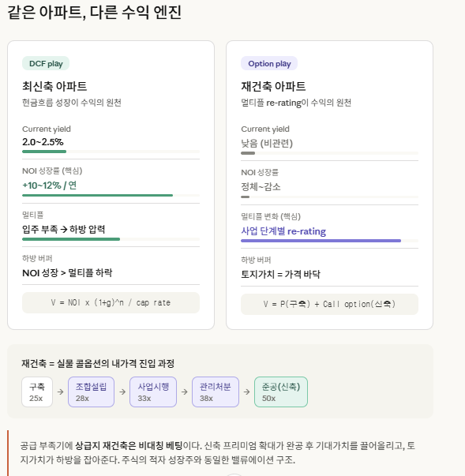The height and width of the screenshot is (476, 465).
Task: Click the 사업 단계별 re-rating text
Action: [283, 231]
